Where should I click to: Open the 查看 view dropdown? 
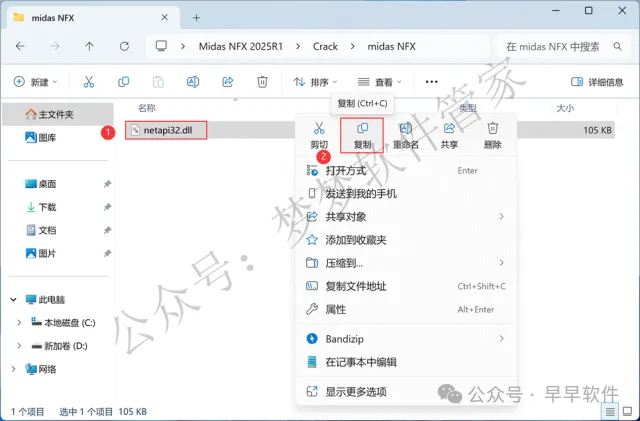[x=380, y=82]
